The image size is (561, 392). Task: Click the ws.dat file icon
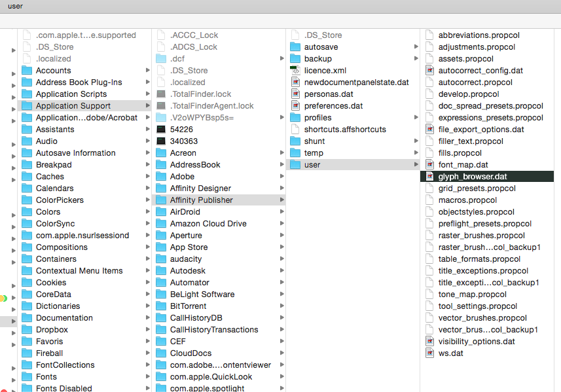pyautogui.click(x=429, y=353)
